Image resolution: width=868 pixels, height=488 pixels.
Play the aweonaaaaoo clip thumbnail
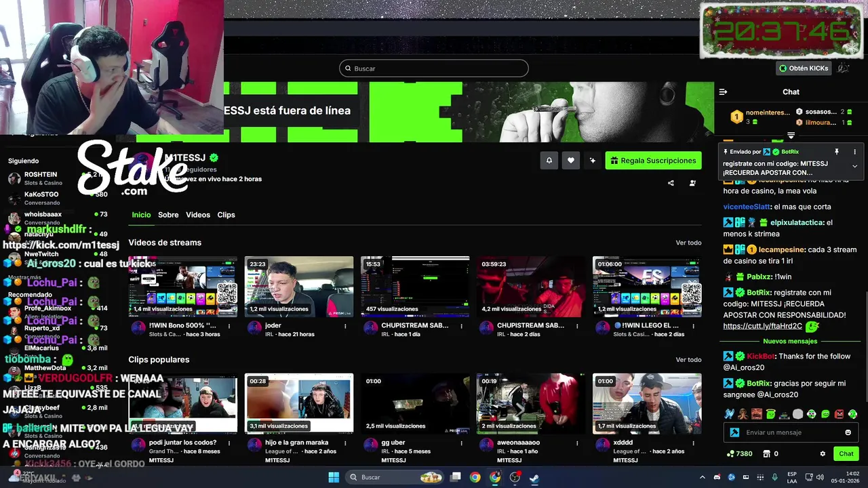coord(531,404)
